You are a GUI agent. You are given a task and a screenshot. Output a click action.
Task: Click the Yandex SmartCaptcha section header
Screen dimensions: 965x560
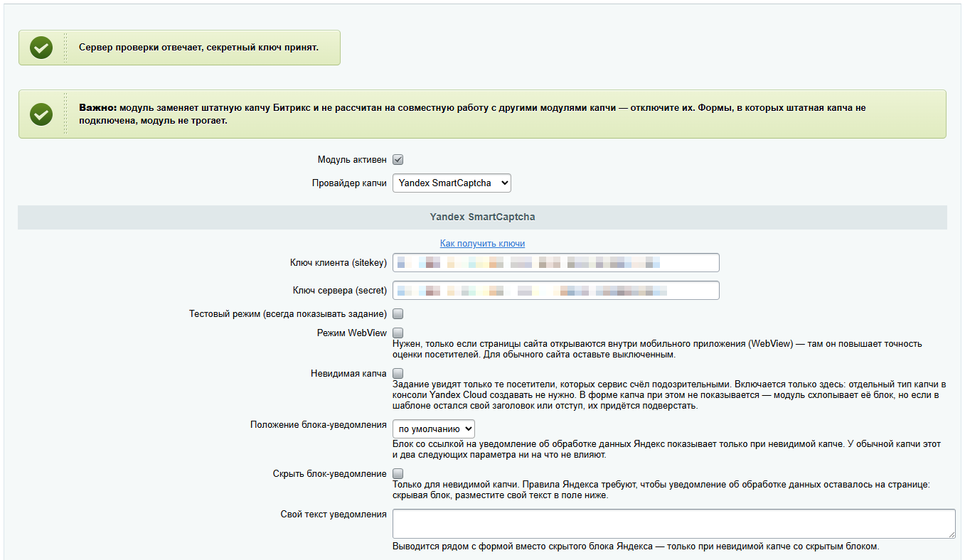pyautogui.click(x=482, y=217)
